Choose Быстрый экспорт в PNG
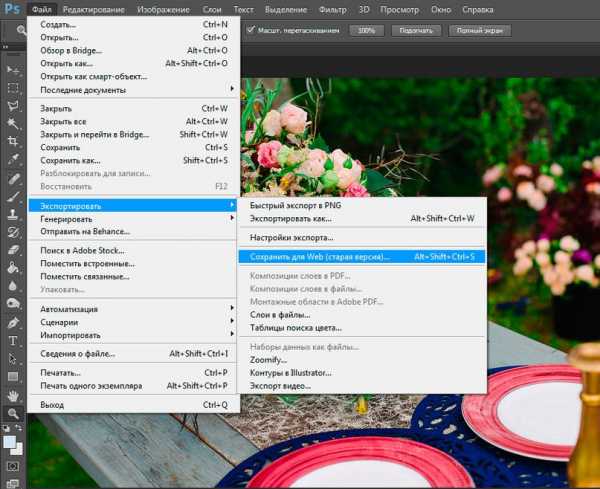The height and width of the screenshot is (489, 600). coord(362,205)
